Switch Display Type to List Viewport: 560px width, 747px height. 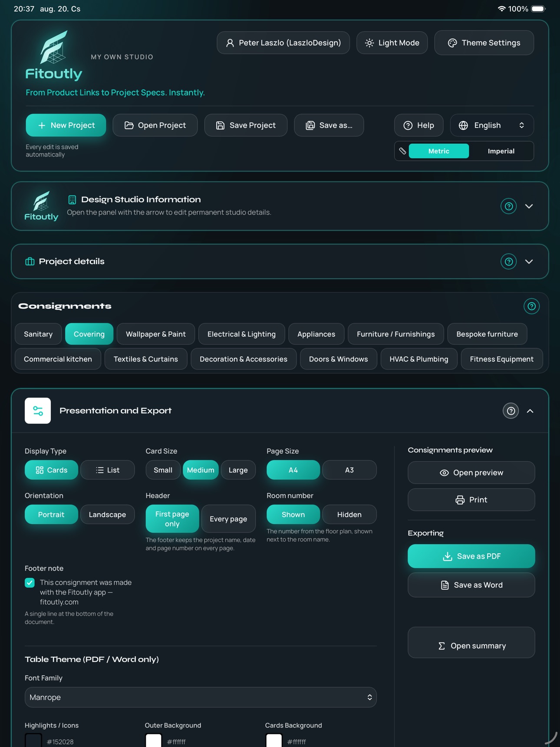[x=108, y=470]
